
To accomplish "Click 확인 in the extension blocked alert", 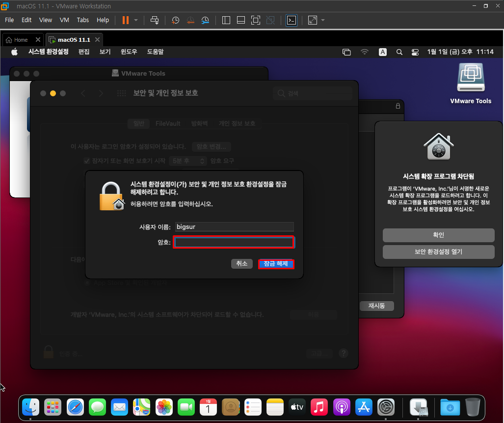I will [438, 235].
